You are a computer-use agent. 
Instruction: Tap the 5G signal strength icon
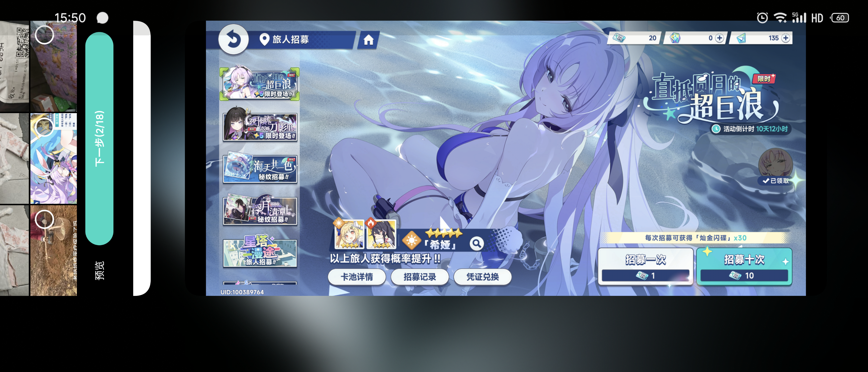coord(799,17)
